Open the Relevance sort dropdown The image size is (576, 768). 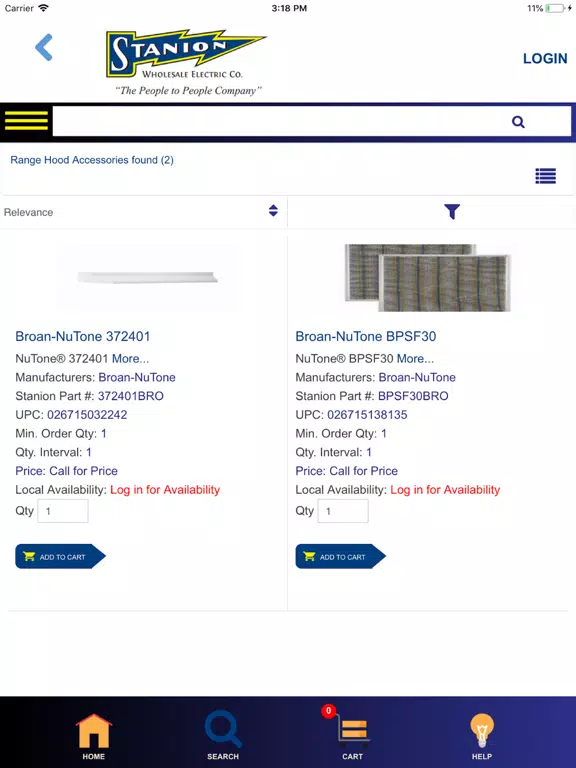(143, 212)
